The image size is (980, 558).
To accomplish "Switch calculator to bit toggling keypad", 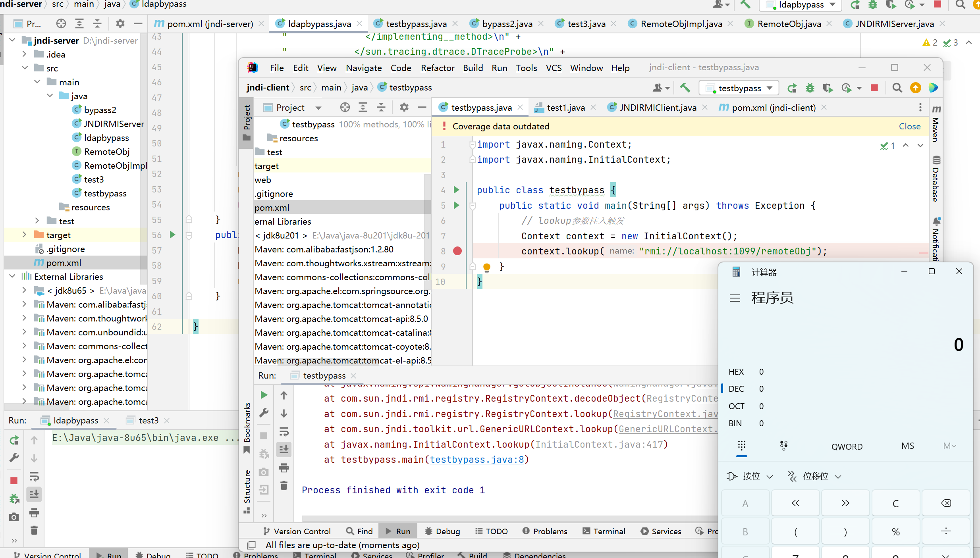I will (x=784, y=446).
